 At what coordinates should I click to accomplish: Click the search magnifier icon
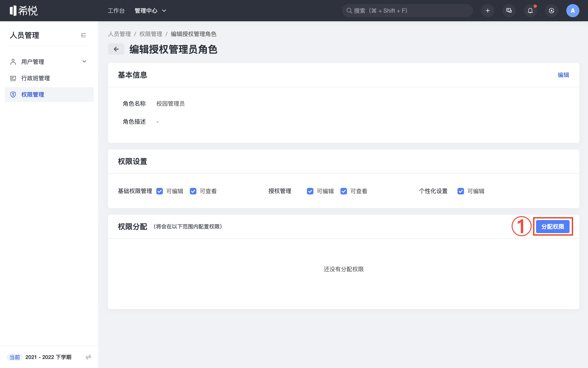(x=349, y=10)
